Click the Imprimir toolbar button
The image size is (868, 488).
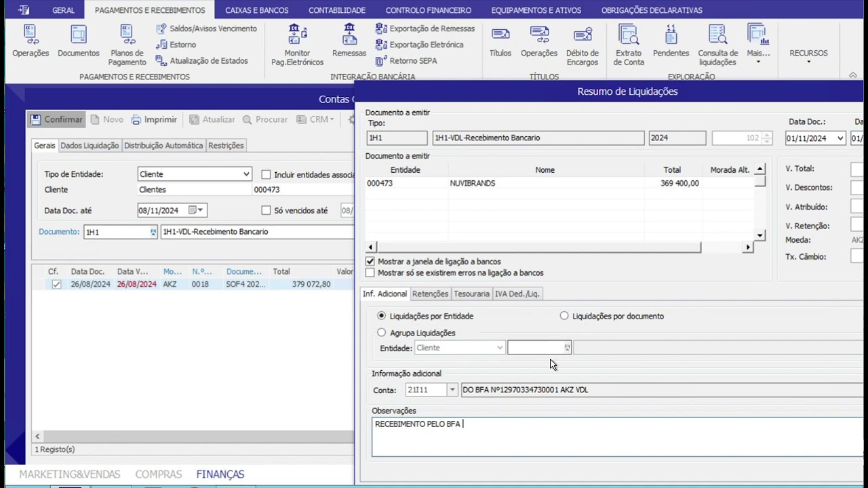[154, 119]
